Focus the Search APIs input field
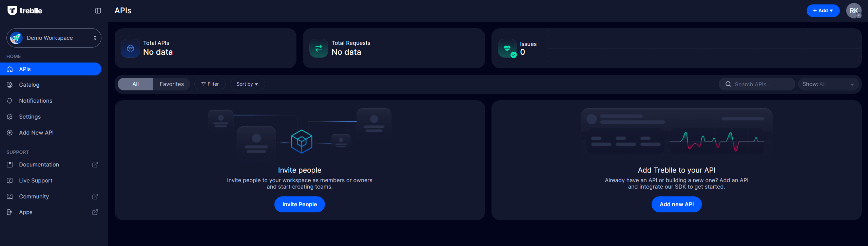Image resolution: width=868 pixels, height=246 pixels. point(757,84)
